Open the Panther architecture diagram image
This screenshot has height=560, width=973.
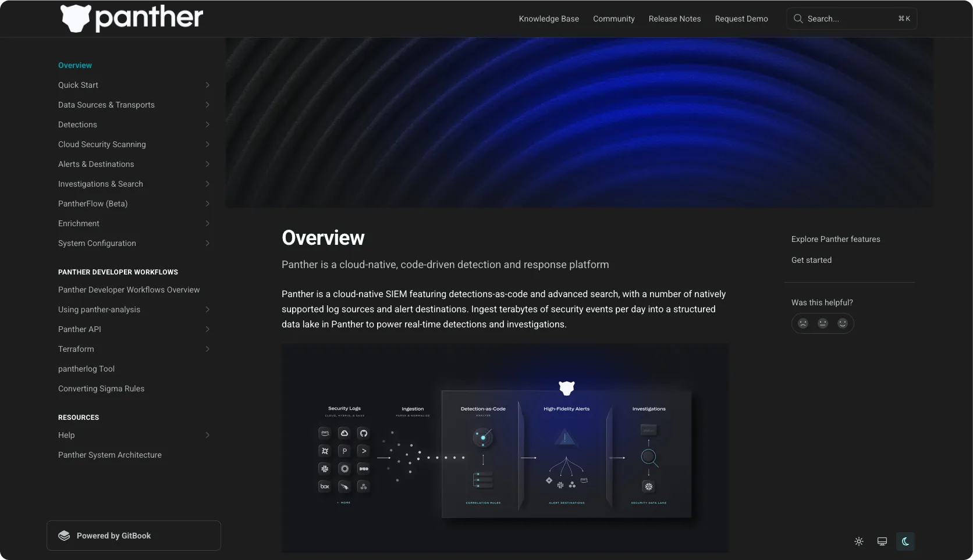click(x=505, y=448)
